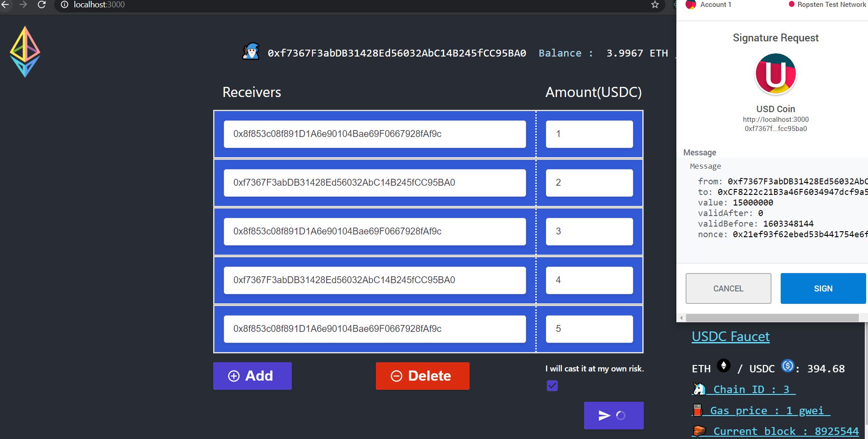Image resolution: width=868 pixels, height=439 pixels.
Task: Click the value: 15000000 line in message
Action: click(735, 203)
